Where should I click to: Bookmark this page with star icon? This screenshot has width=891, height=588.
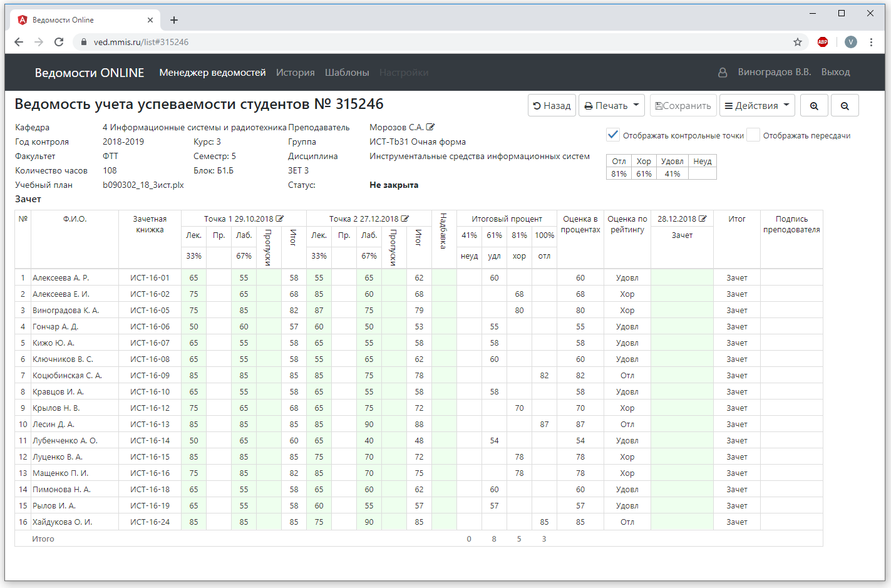click(x=797, y=42)
